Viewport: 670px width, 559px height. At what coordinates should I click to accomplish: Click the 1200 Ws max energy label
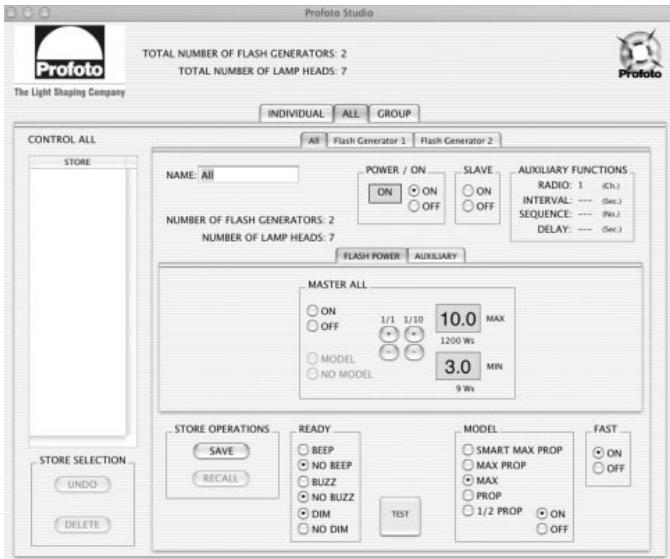click(458, 341)
